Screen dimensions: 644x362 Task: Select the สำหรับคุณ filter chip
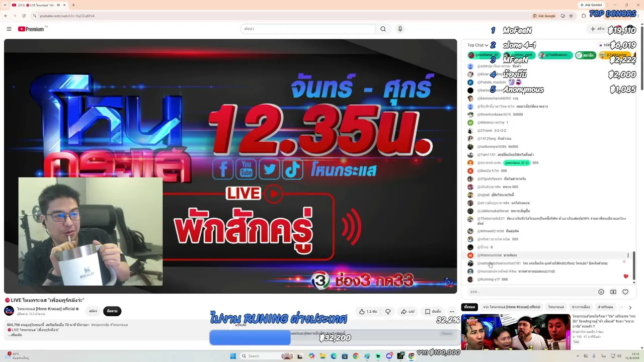(605, 307)
